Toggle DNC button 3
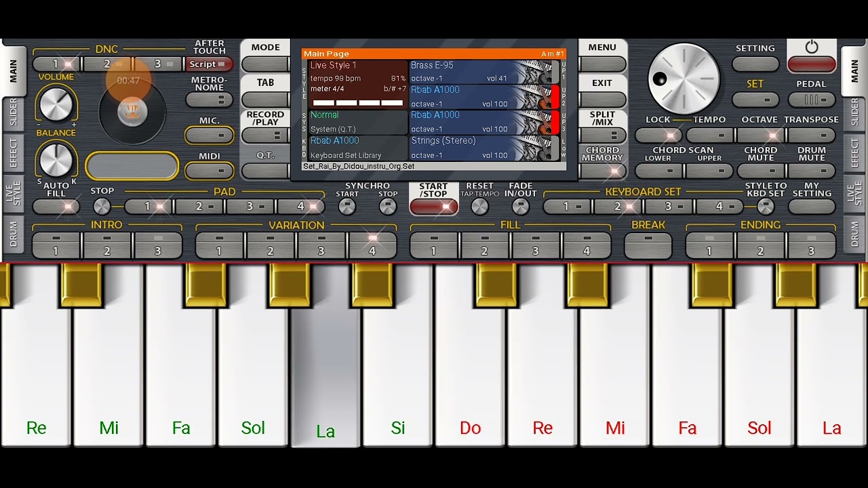Viewport: 868px width, 488px height. (x=159, y=64)
